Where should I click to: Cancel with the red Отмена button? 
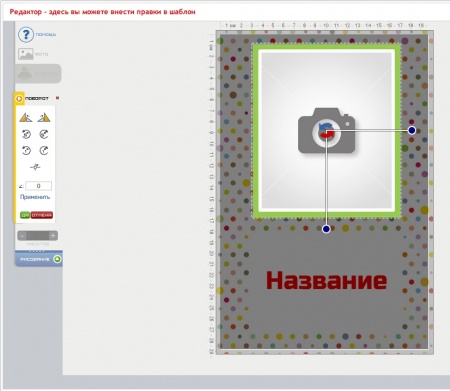[x=42, y=215]
